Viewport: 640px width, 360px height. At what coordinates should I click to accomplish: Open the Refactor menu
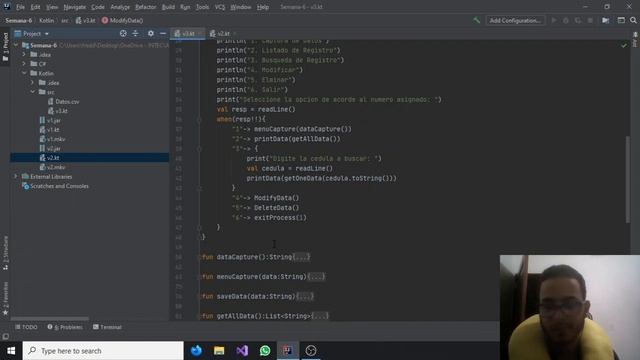pyautogui.click(x=145, y=7)
